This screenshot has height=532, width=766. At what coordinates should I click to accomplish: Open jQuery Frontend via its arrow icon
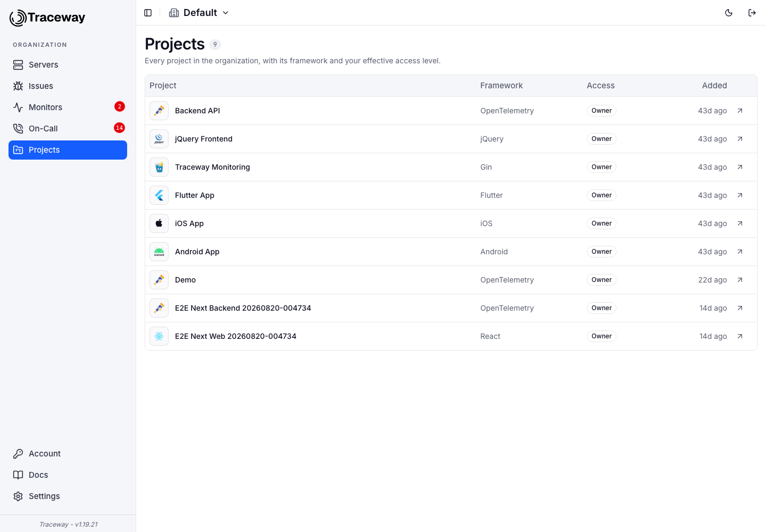pyautogui.click(x=740, y=139)
